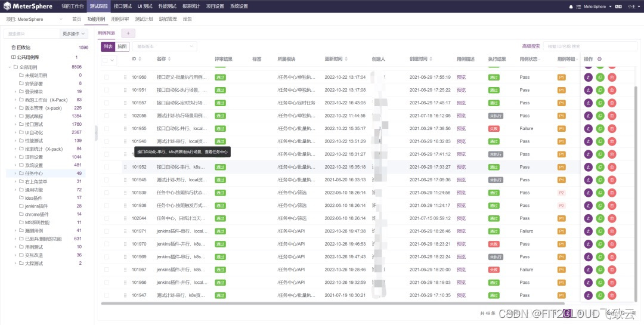Edit test case 101945 via purple icon
Viewport: 644px width, 325px height.
tap(588, 179)
